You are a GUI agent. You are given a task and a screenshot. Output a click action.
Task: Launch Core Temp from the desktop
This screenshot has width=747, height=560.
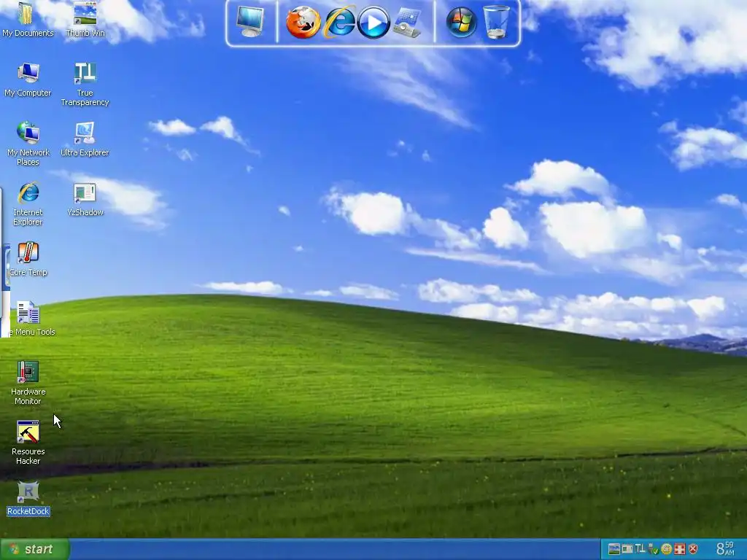[x=28, y=259]
